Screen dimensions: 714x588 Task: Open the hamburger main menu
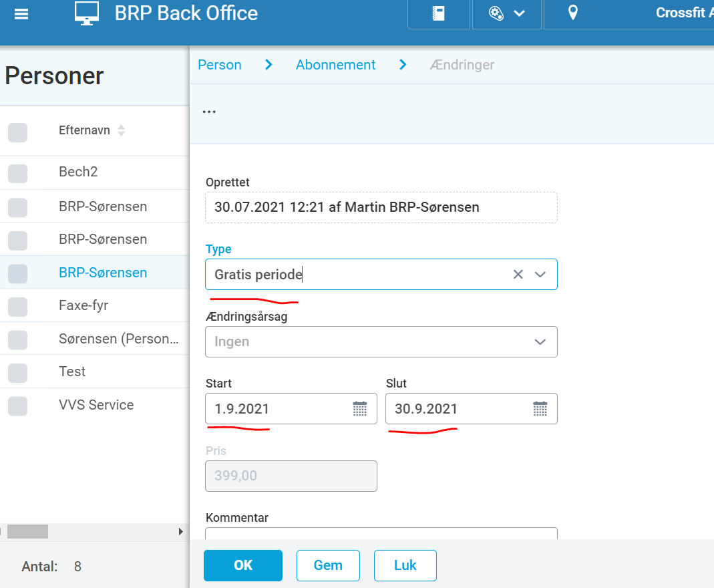(x=21, y=14)
